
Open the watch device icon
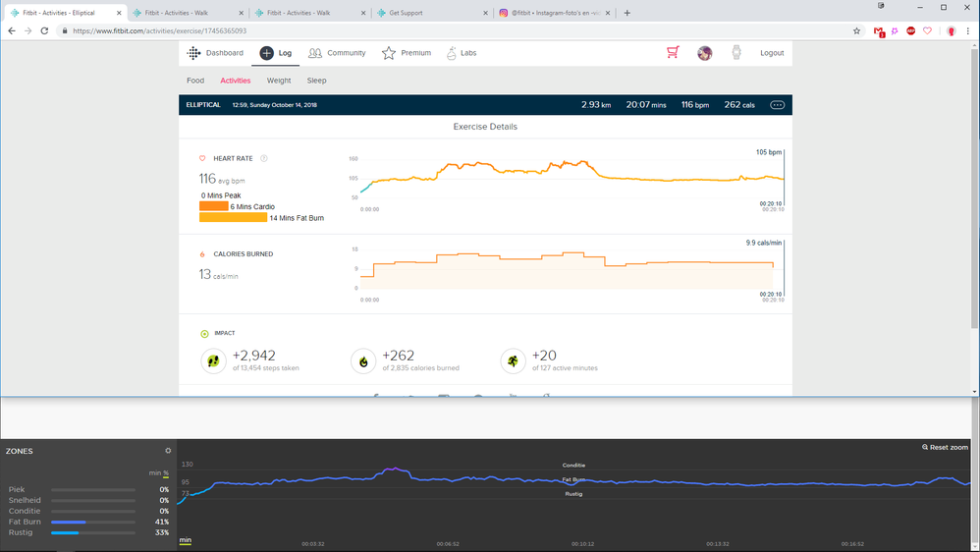pyautogui.click(x=736, y=52)
